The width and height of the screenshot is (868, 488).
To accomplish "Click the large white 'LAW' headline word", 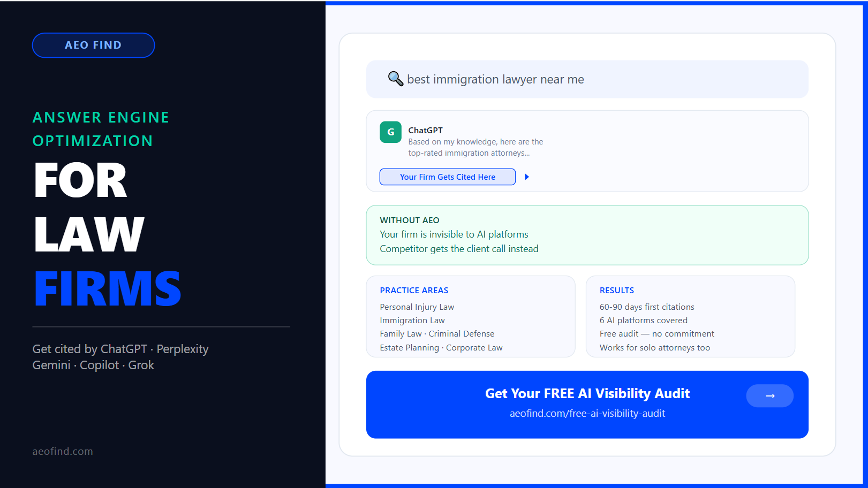I will tap(89, 234).
